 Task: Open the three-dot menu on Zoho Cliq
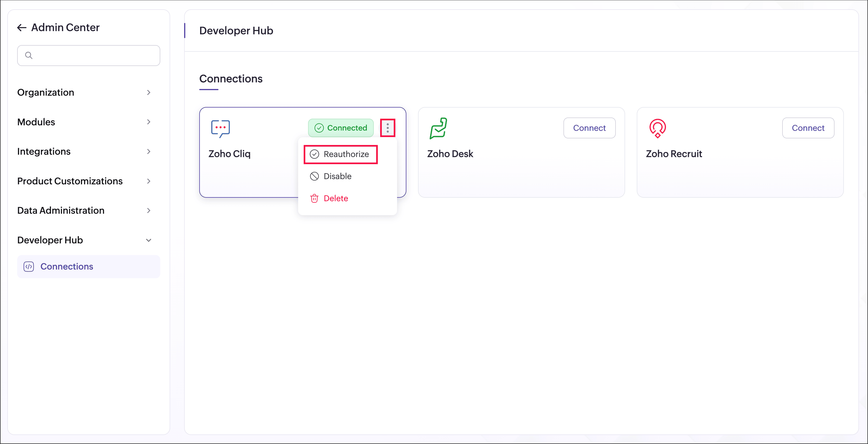click(x=387, y=128)
